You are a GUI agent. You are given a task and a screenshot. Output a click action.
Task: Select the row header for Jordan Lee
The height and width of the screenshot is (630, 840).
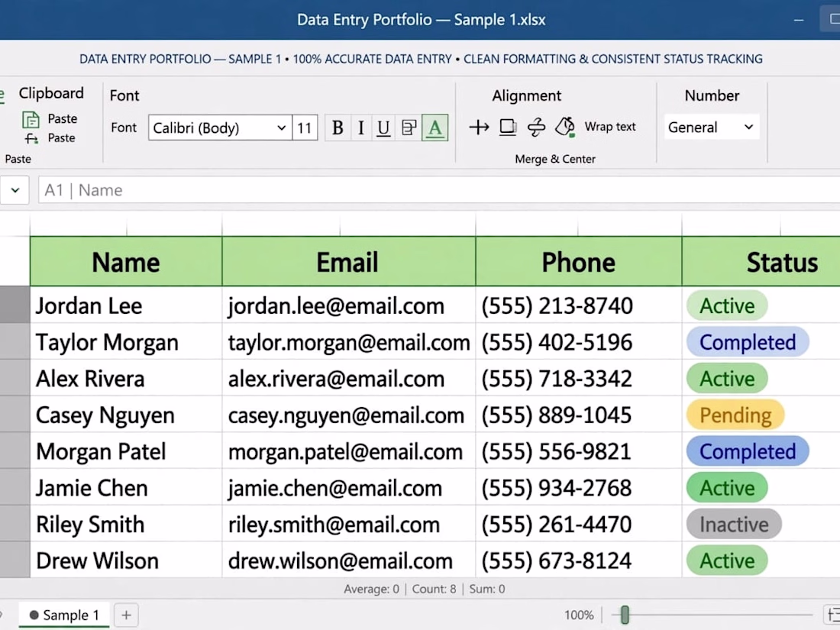(x=15, y=305)
